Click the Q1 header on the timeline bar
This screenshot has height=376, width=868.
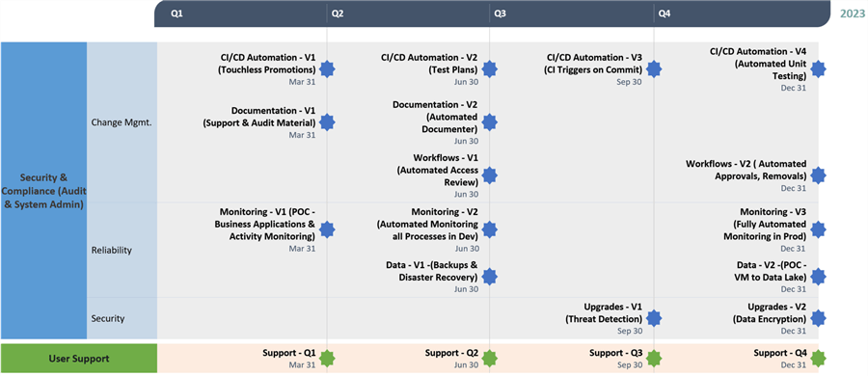tap(176, 13)
